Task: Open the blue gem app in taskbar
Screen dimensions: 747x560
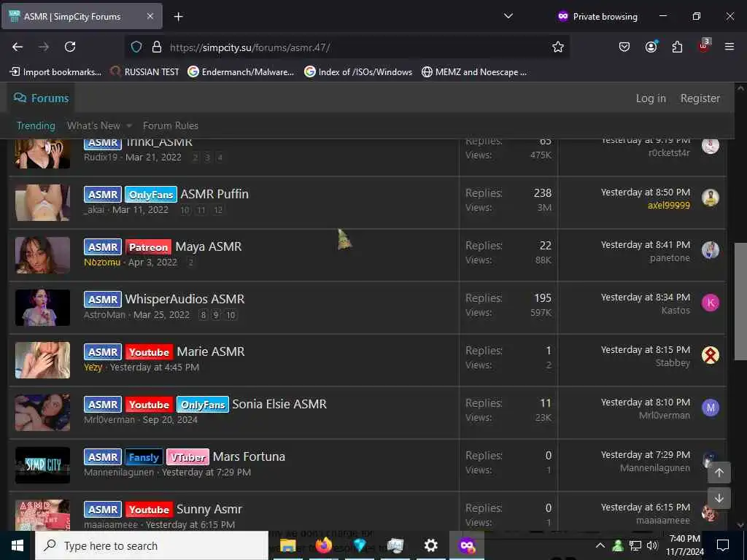Action: (x=360, y=545)
